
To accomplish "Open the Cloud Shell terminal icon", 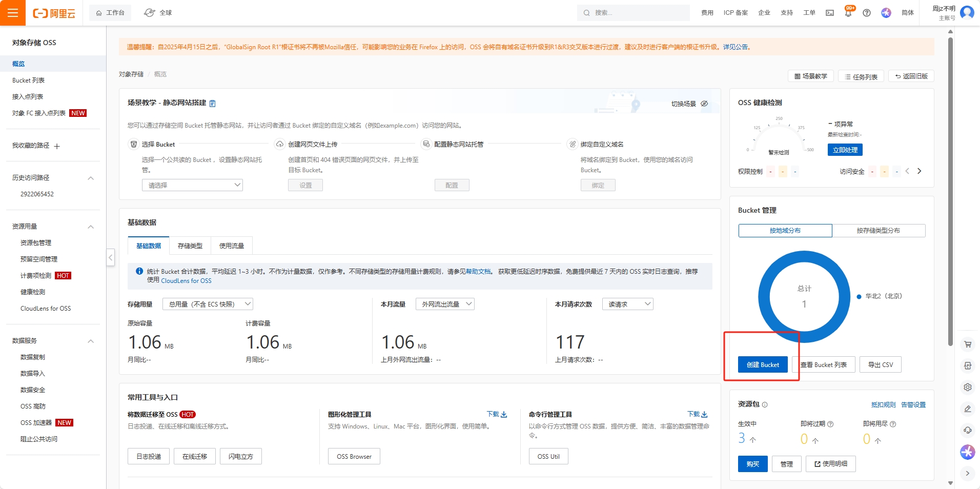I will point(829,13).
